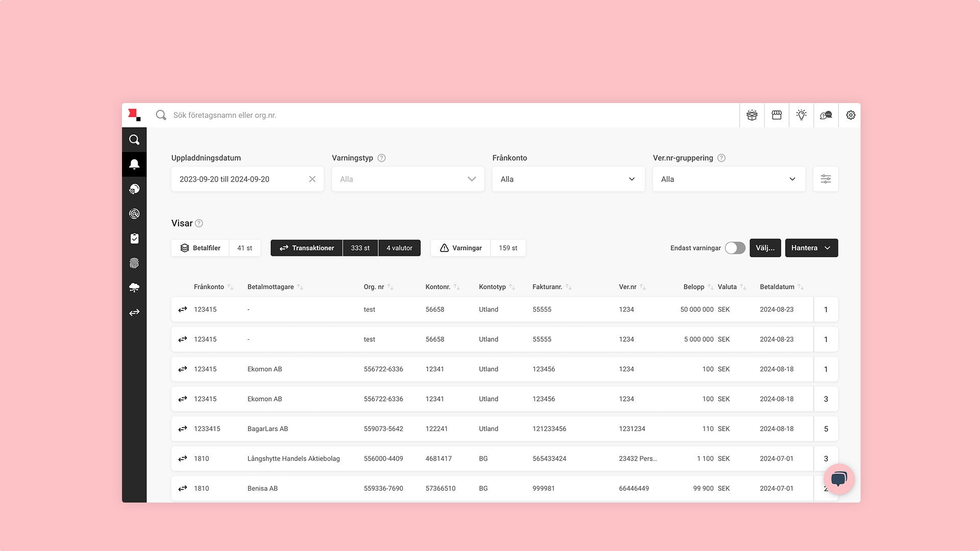The height and width of the screenshot is (551, 980).
Task: Click amount 5 000 000 cell
Action: pyautogui.click(x=699, y=339)
